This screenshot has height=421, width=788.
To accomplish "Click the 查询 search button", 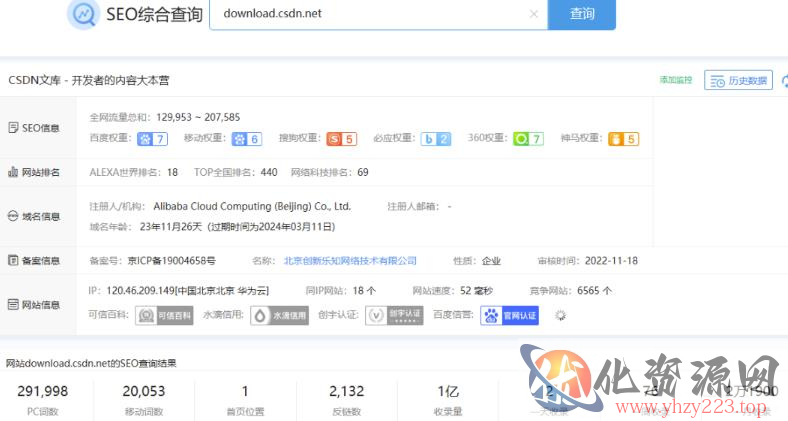I will pos(581,14).
